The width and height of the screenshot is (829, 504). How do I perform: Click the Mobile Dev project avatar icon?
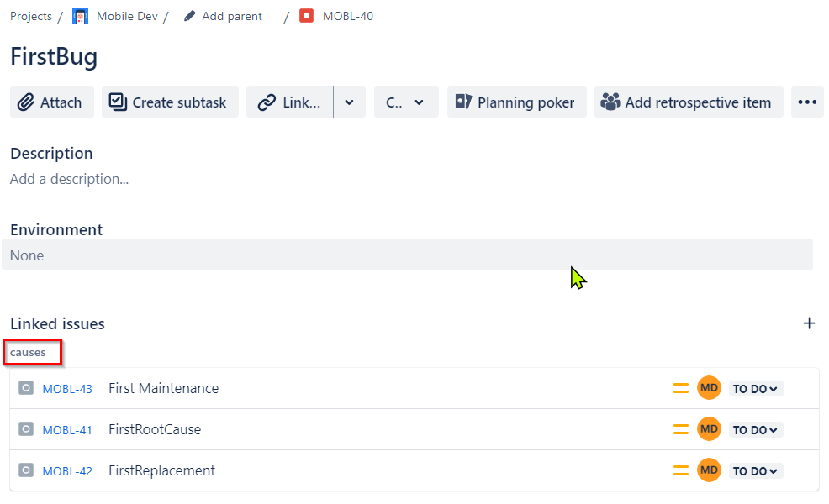point(80,16)
